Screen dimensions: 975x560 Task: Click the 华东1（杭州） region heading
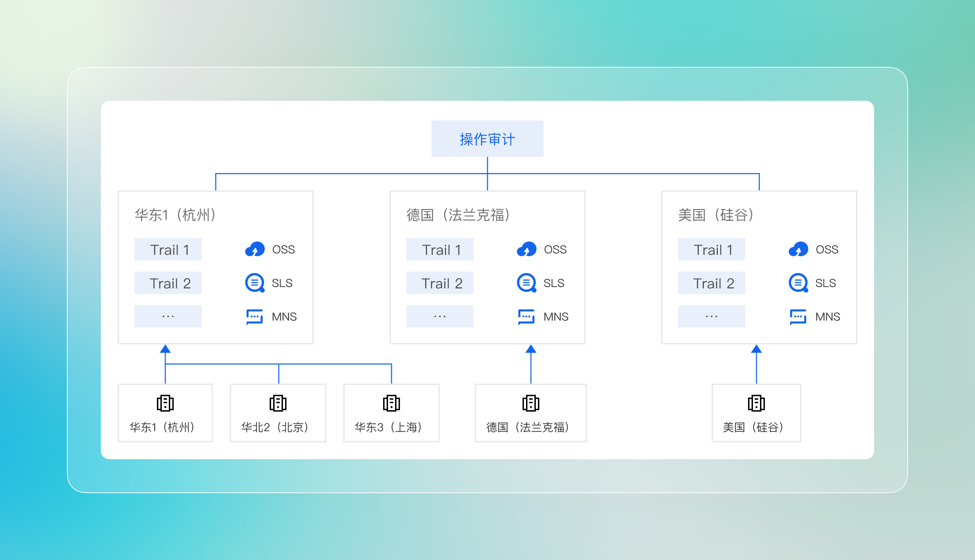click(x=175, y=215)
